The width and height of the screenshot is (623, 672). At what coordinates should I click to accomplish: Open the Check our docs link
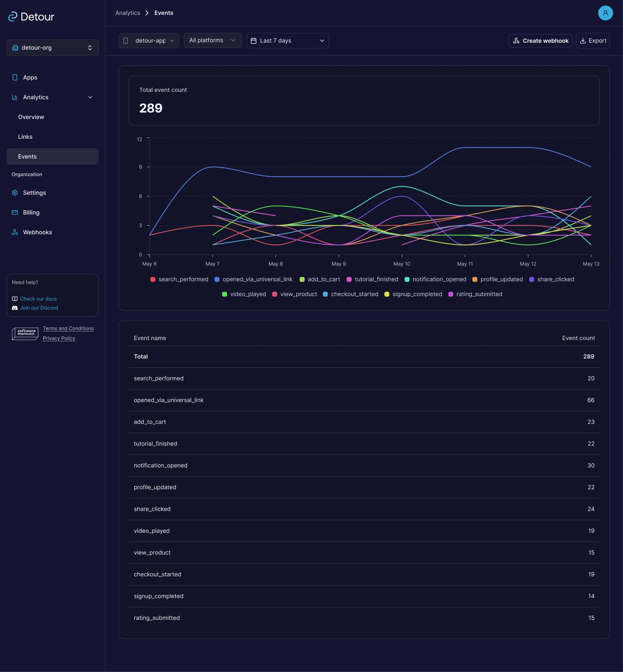coord(38,299)
